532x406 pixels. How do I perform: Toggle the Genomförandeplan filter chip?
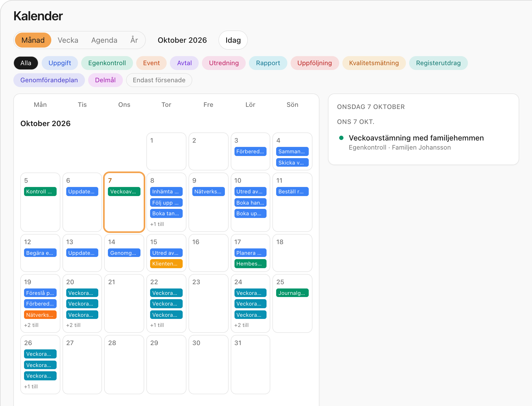(49, 80)
